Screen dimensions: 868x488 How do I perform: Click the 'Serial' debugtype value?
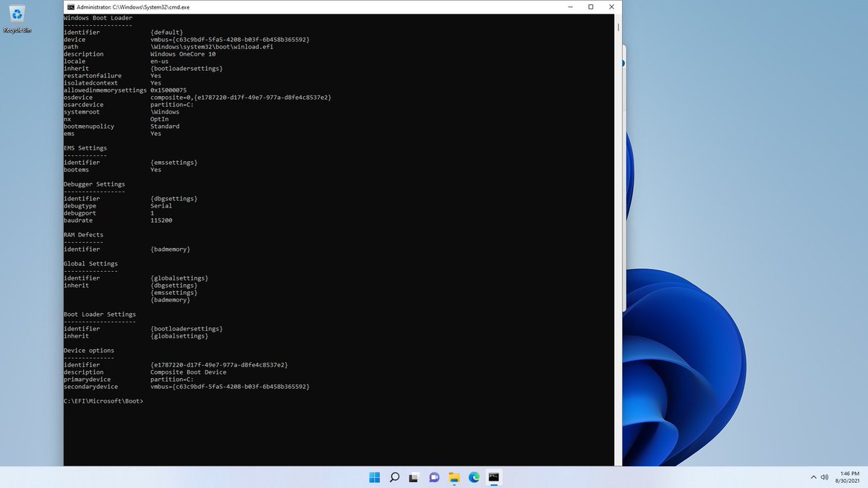coord(161,205)
